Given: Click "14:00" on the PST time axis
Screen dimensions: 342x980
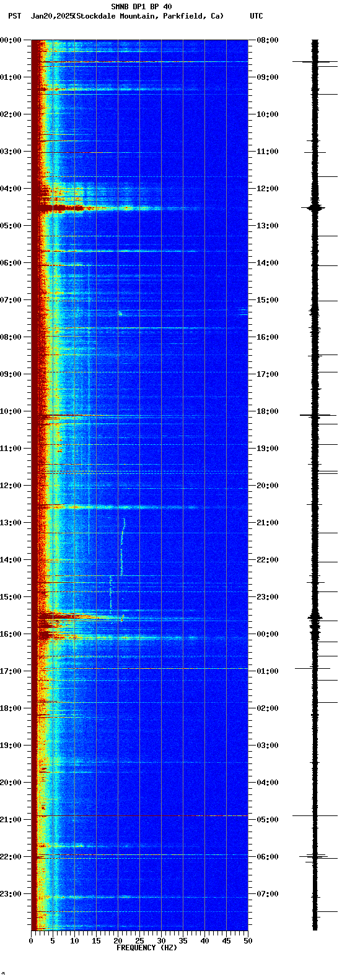Looking at the screenshot, I should pos(11,560).
